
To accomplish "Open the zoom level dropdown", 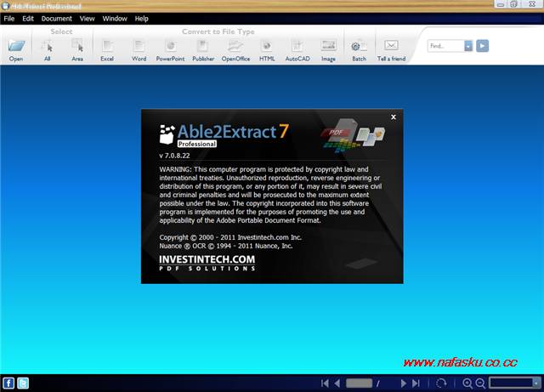I will 536,383.
